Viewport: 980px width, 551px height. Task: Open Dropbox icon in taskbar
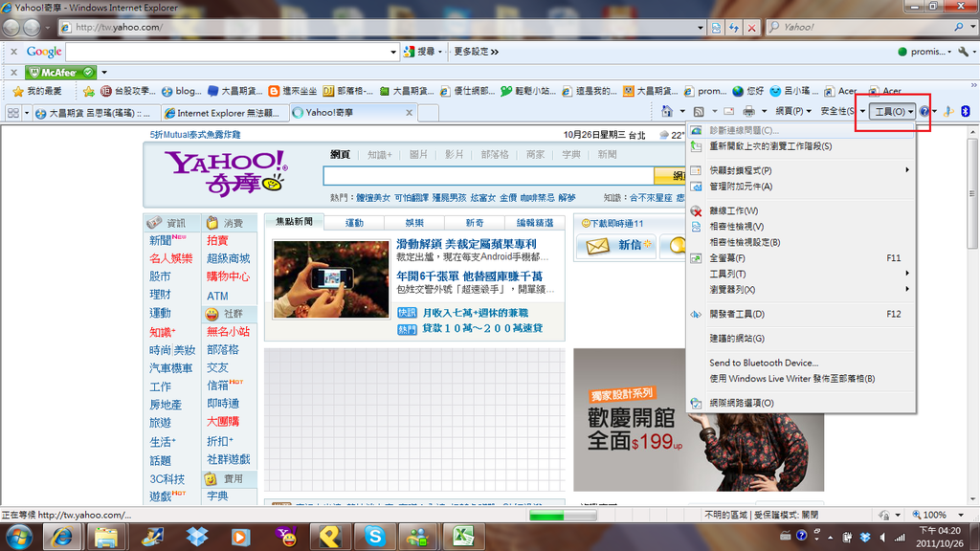coord(197,537)
